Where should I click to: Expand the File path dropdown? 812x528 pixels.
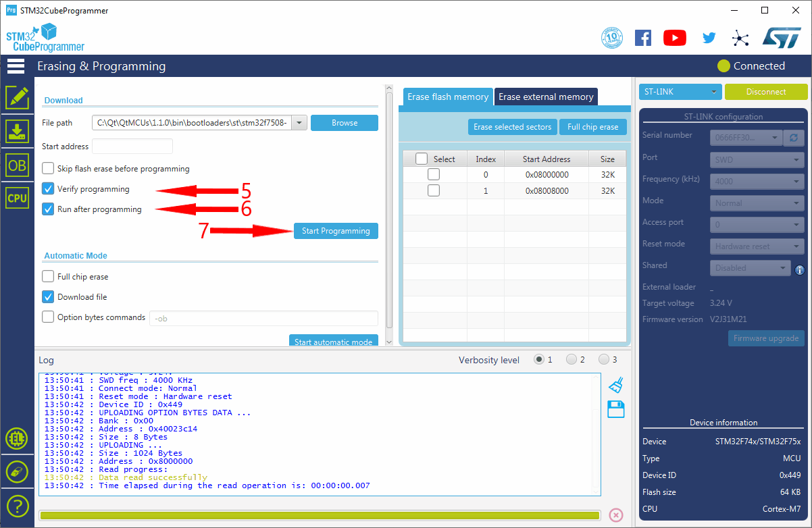click(x=299, y=123)
